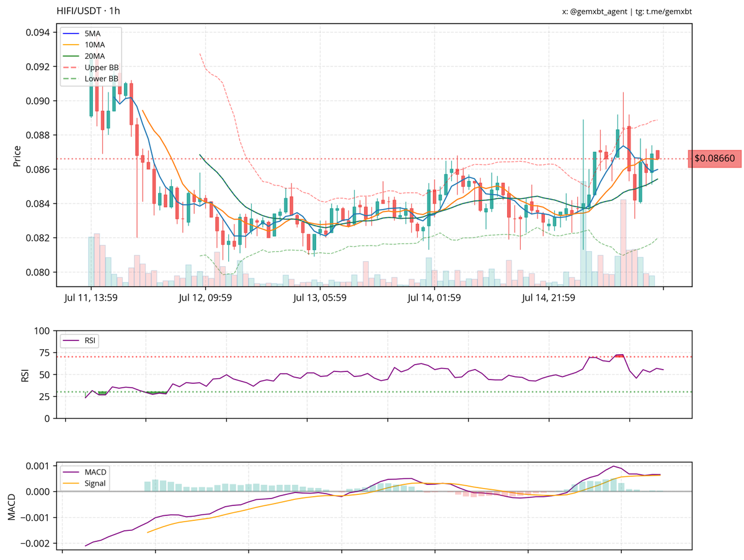Click the 0.080 price tick label
744x560 pixels.
(38, 272)
